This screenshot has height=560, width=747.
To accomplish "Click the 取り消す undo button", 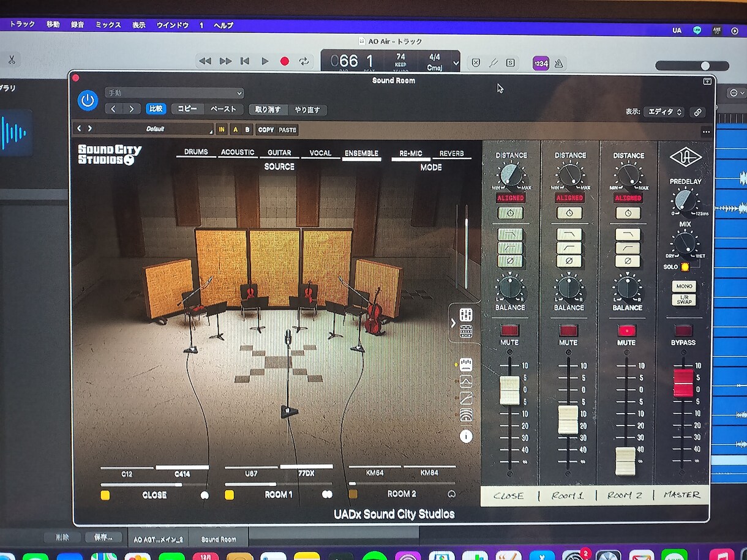I will click(x=268, y=110).
